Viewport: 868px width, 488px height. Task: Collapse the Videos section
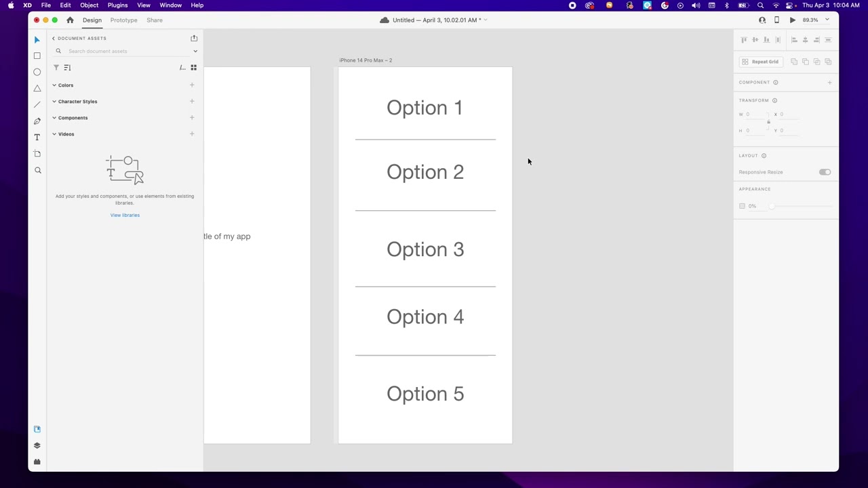click(x=54, y=134)
